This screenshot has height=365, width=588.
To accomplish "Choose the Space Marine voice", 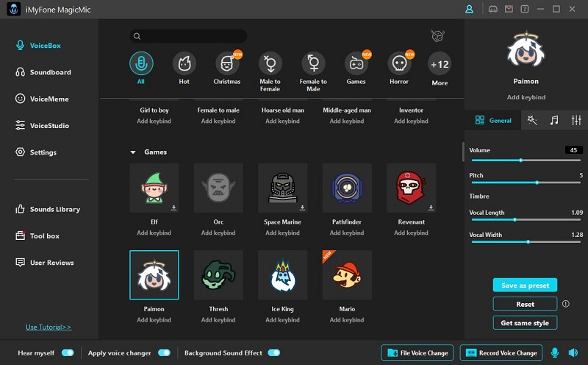I will 283,188.
